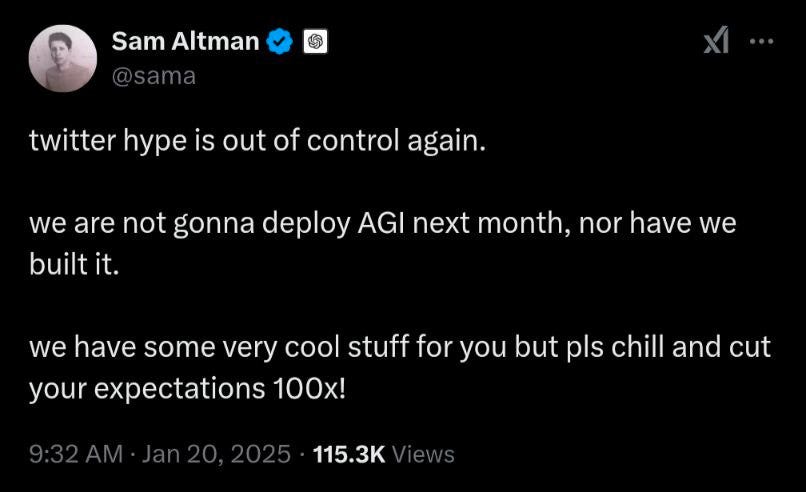Click the word 'deploy' in the tweet
Viewport: 806px width, 492px height.
[306, 224]
